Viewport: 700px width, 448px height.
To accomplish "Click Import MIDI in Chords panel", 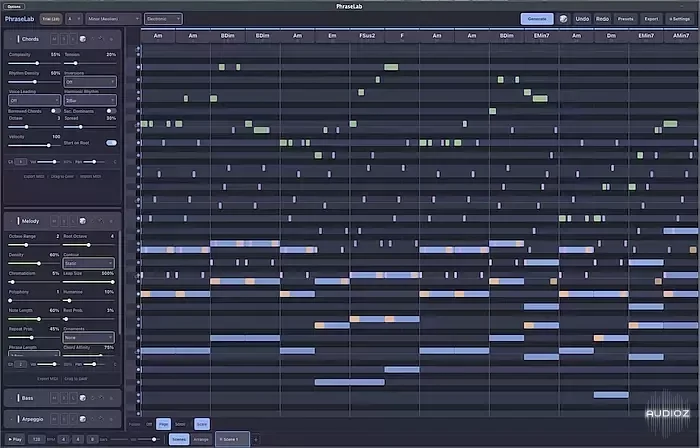I will 91,176.
